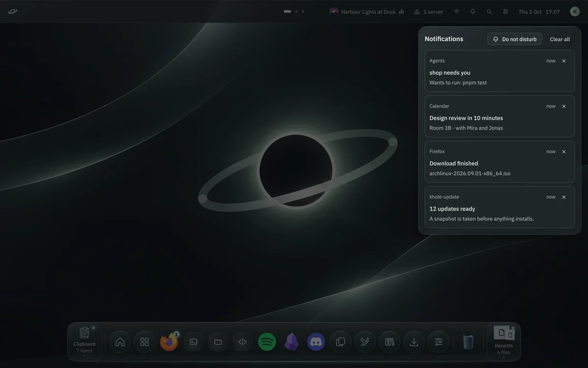Open the window copies icon in dock
Image resolution: width=588 pixels, height=368 pixels.
[x=341, y=342]
